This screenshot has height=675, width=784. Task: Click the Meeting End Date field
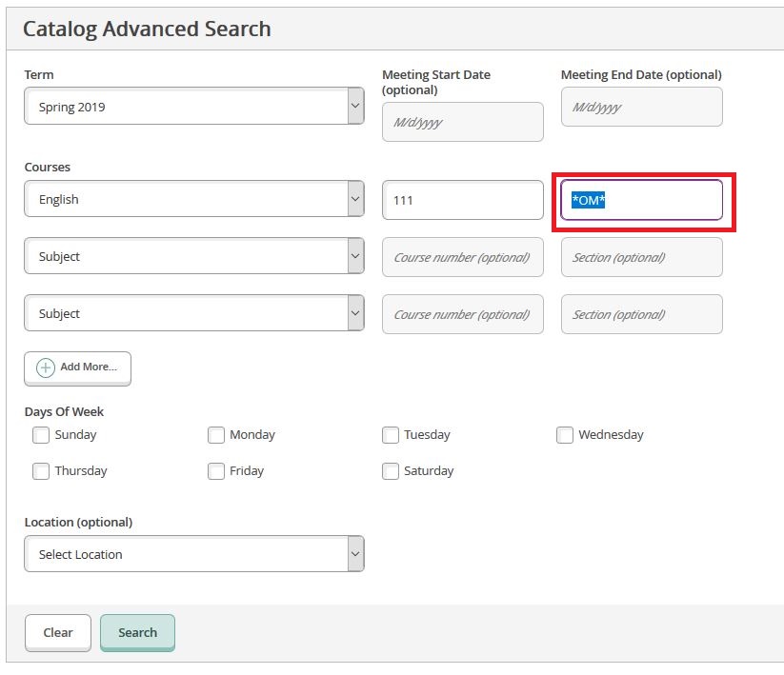point(641,108)
